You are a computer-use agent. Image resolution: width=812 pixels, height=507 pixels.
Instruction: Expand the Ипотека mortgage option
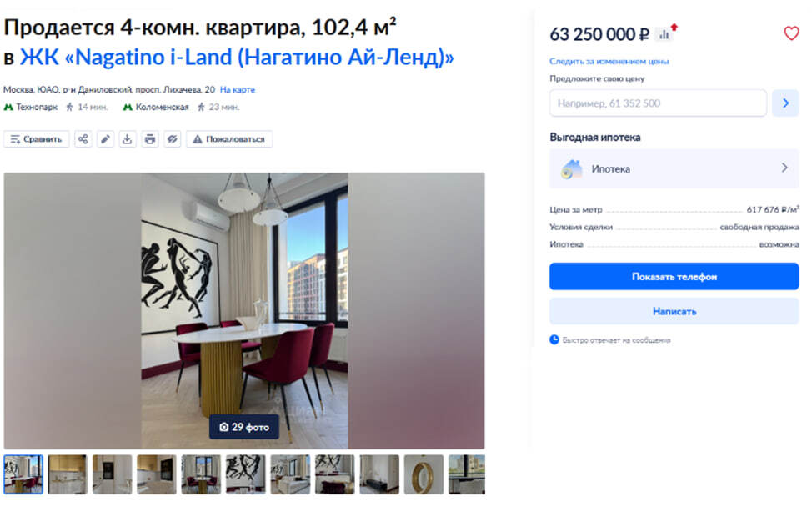pos(674,168)
